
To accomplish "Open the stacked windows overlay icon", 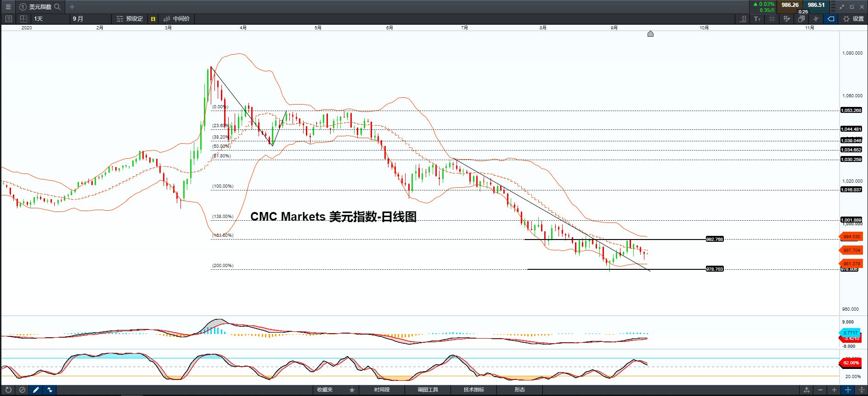I will [x=801, y=19].
